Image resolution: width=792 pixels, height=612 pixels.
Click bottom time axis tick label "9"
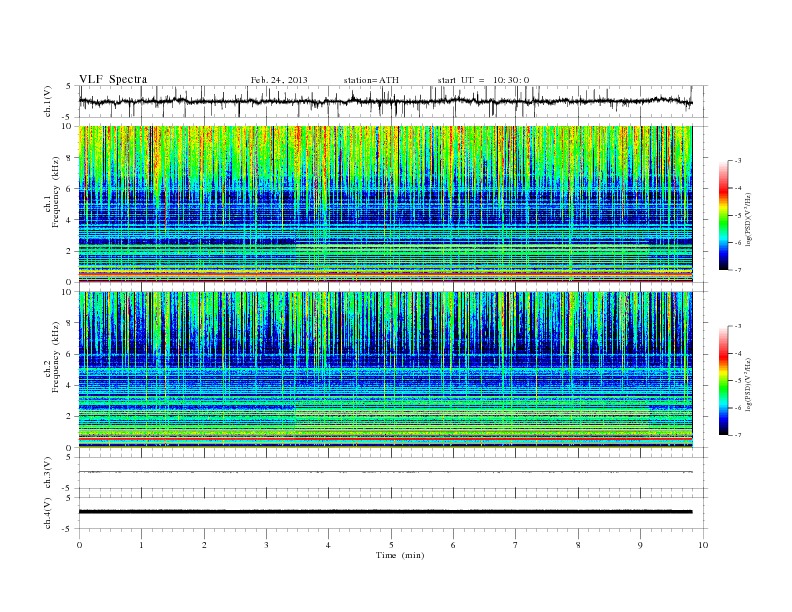[640, 545]
